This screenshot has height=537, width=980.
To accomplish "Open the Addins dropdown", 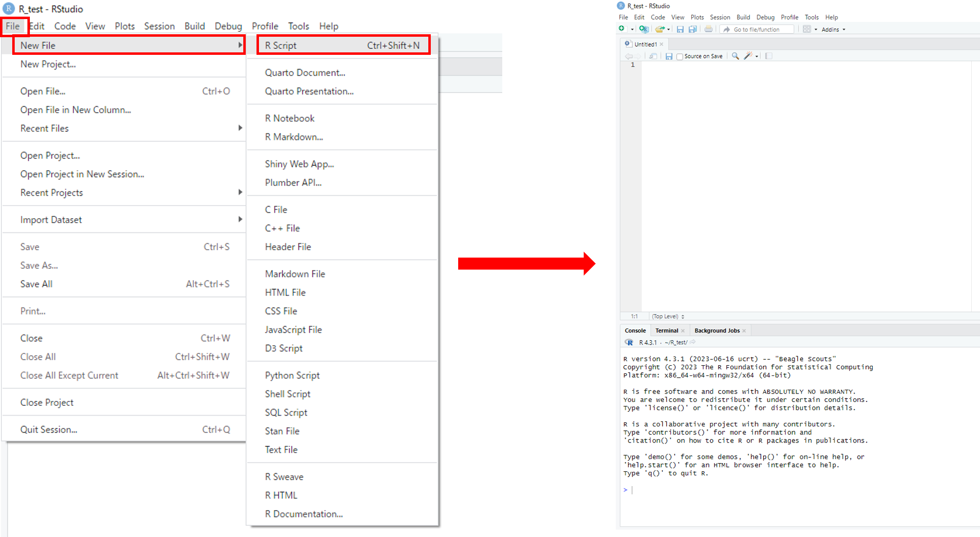I will pos(833,29).
